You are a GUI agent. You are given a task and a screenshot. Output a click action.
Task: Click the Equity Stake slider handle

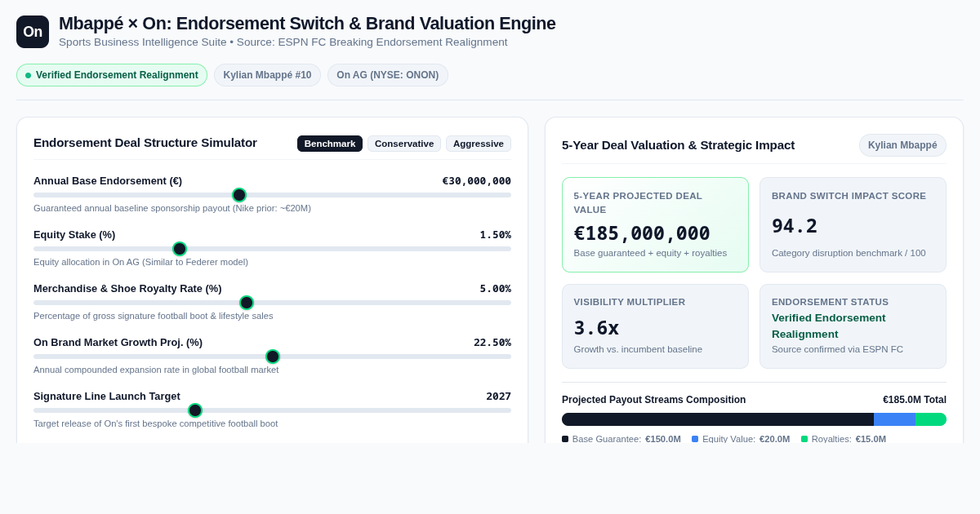pyautogui.click(x=180, y=249)
